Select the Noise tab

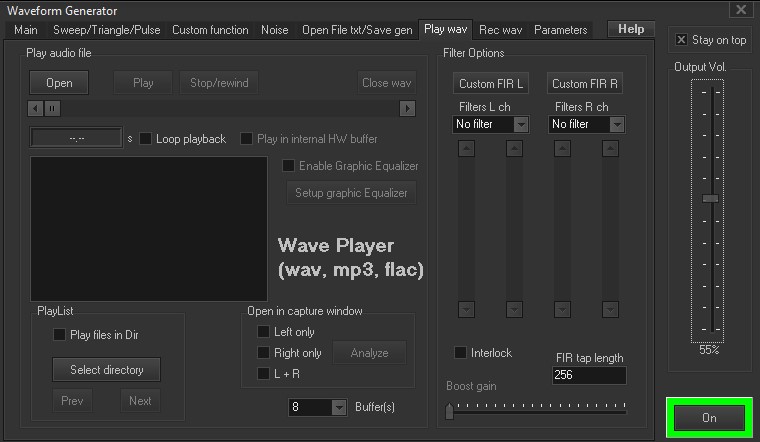(274, 30)
